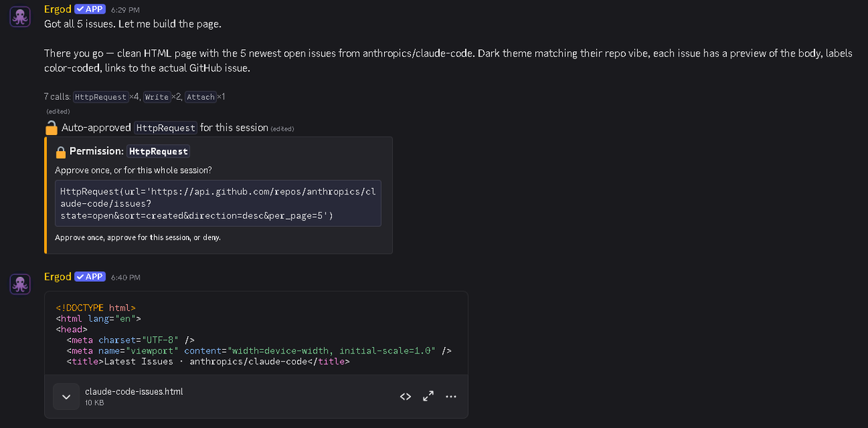This screenshot has height=428, width=868.
Task: Click the api.github.com HttpRequest code block
Action: pos(218,204)
